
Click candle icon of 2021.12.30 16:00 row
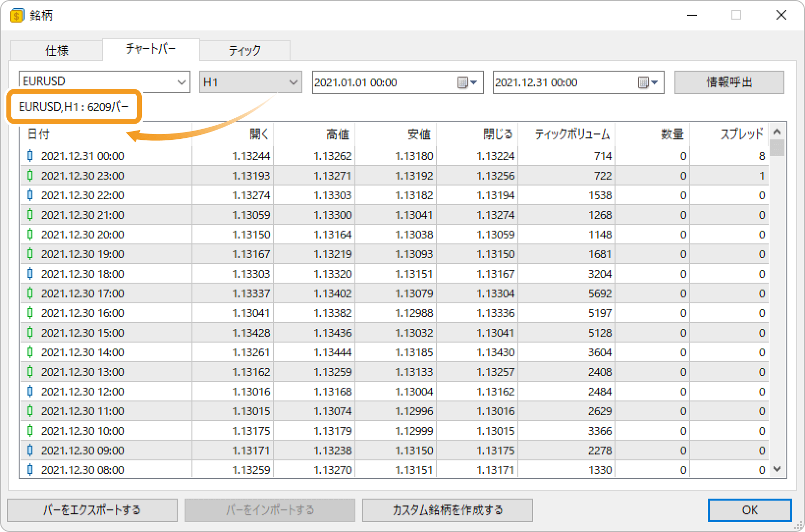(x=30, y=313)
